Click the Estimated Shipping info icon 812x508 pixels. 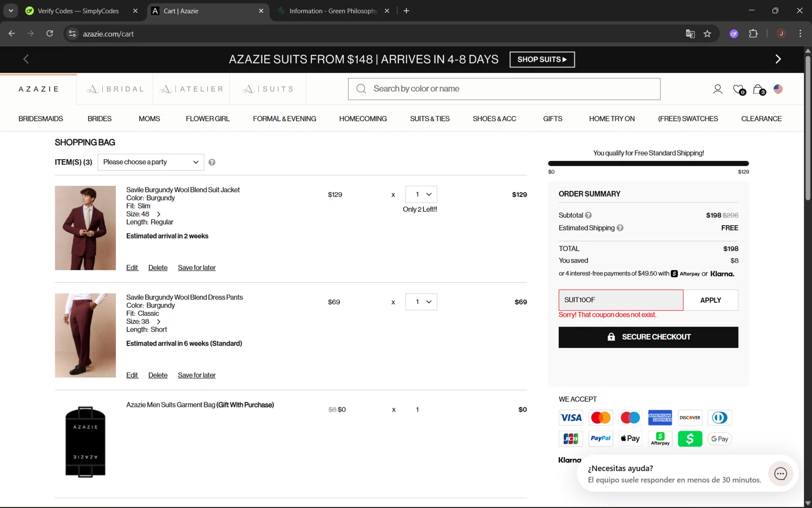click(x=620, y=228)
